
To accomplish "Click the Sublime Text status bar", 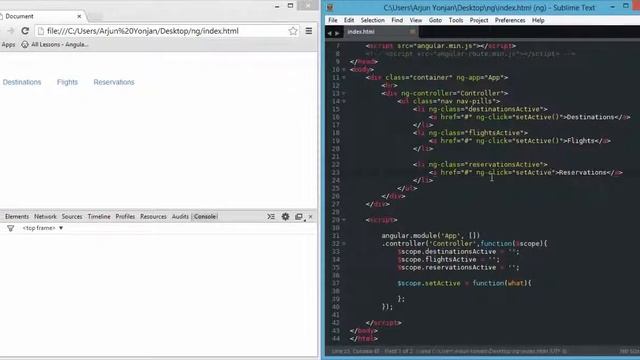I will [483, 351].
